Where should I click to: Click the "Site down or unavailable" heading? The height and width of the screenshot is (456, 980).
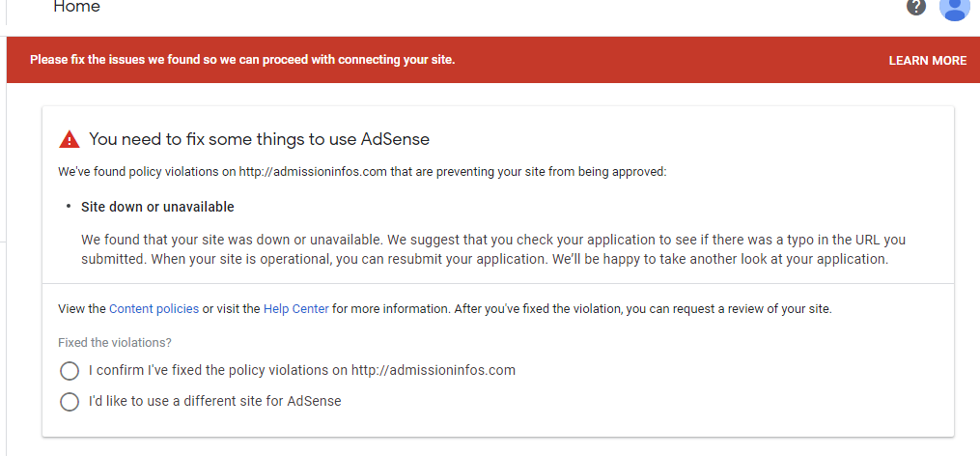(x=157, y=207)
